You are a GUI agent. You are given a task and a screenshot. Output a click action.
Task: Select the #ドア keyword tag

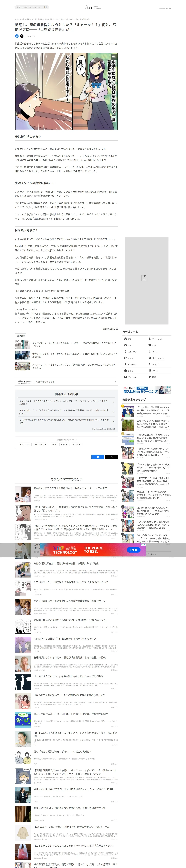tap(54, 444)
